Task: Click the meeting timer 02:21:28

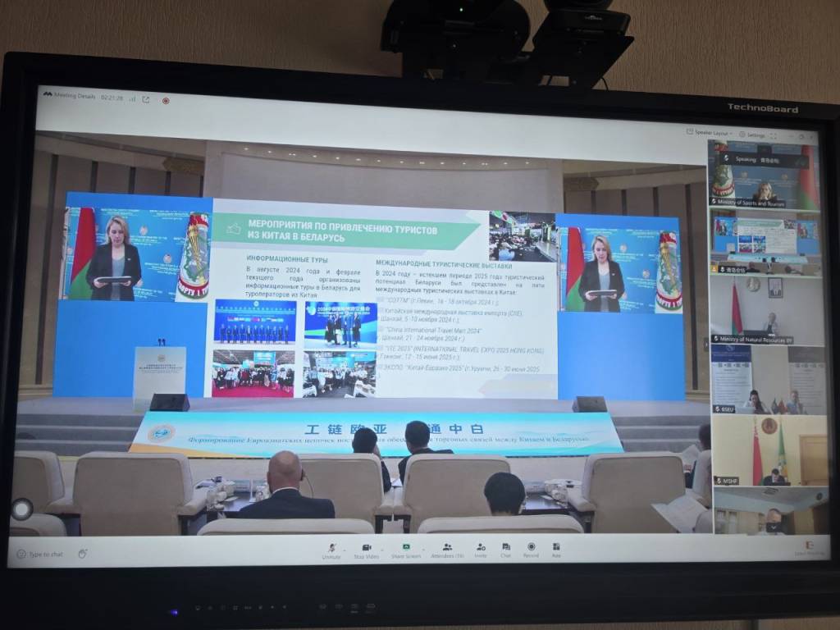Action: [x=112, y=98]
